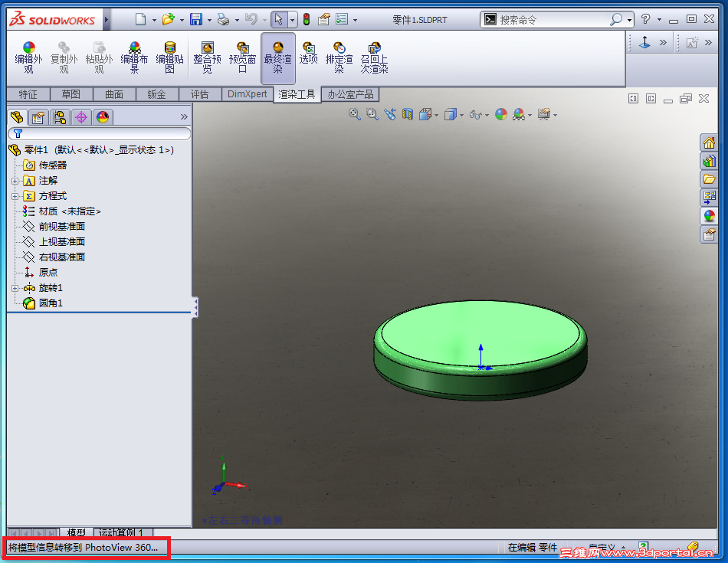The image size is (728, 563).
Task: Select the 圆角1 fillet feature
Action: (x=51, y=303)
